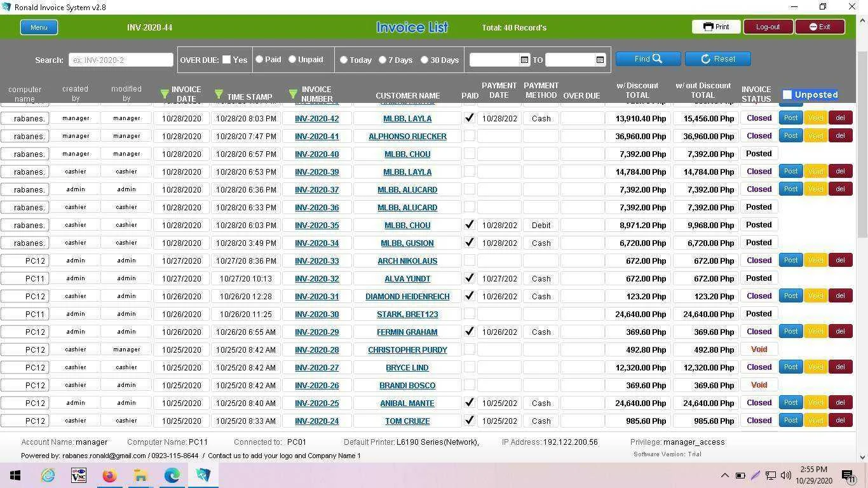Open the Windows Start menu

15,475
